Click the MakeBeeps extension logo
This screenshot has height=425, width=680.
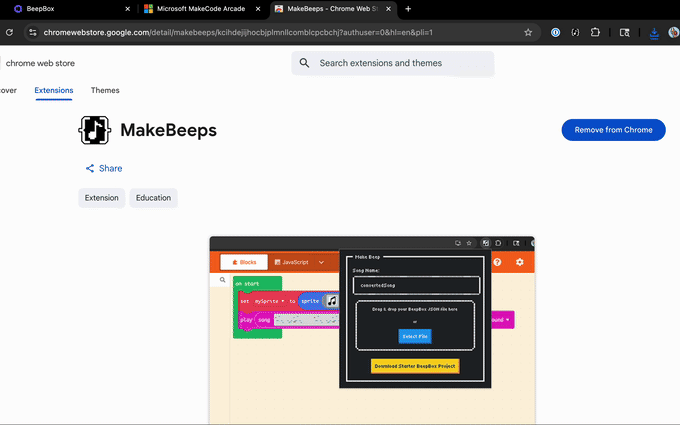tap(95, 130)
